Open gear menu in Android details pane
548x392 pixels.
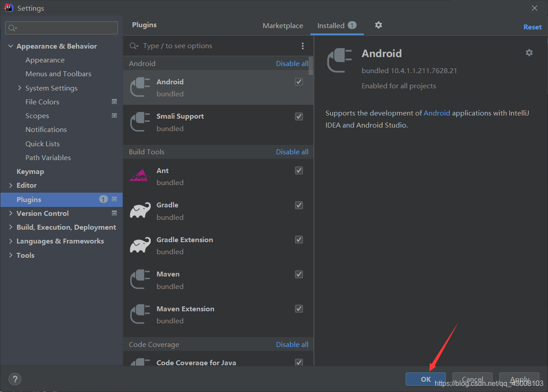tap(529, 53)
